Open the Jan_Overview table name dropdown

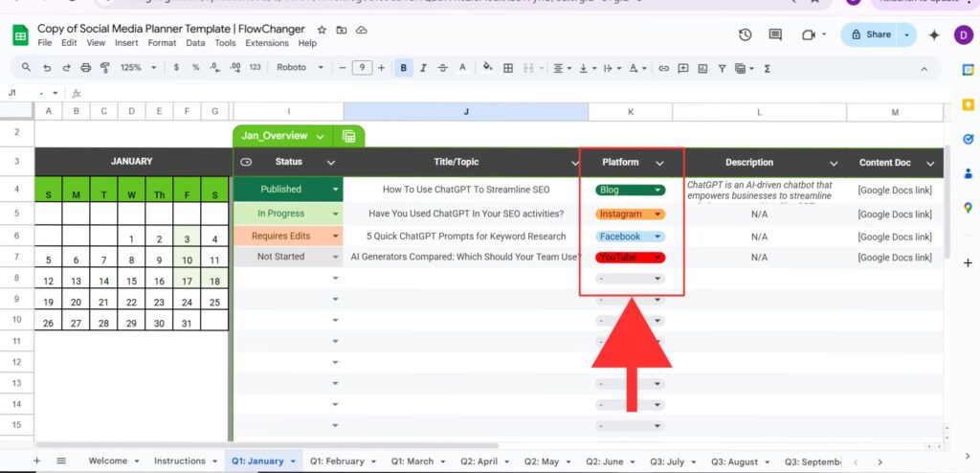click(x=321, y=136)
